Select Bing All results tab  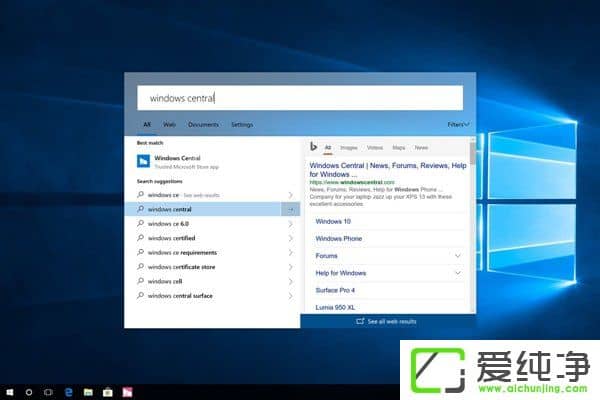328,147
